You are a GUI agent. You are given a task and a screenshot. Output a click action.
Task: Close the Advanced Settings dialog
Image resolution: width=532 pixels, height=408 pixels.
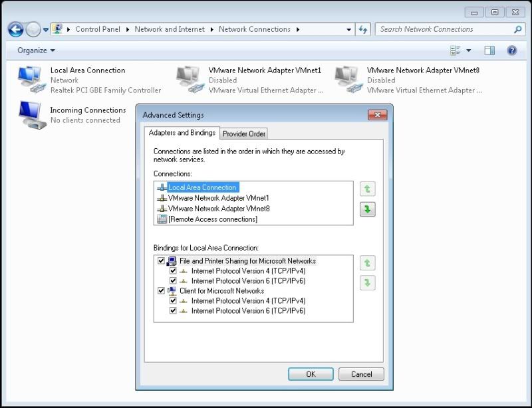[x=377, y=115]
